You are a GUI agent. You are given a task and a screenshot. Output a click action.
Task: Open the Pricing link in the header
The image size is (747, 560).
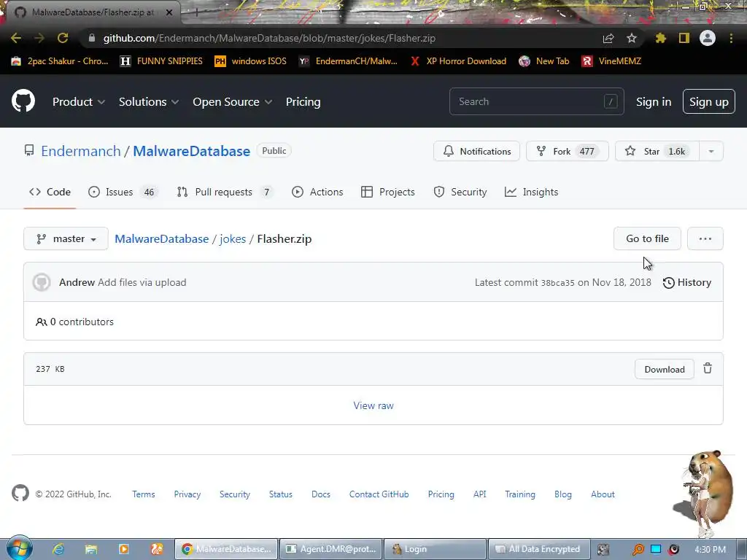pyautogui.click(x=303, y=101)
